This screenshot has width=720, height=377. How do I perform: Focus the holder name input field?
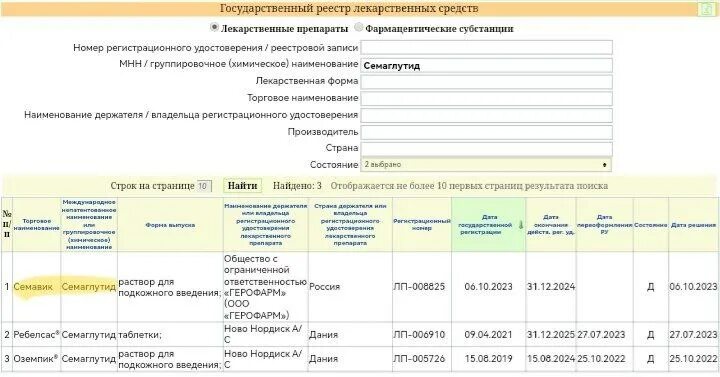point(486,115)
